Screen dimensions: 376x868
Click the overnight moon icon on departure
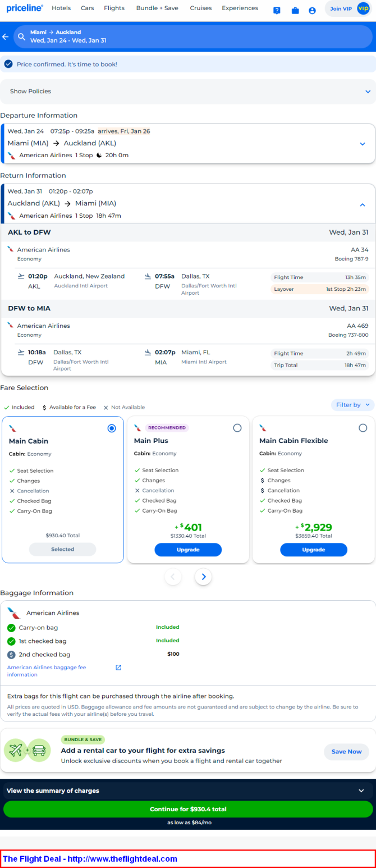pos(99,156)
